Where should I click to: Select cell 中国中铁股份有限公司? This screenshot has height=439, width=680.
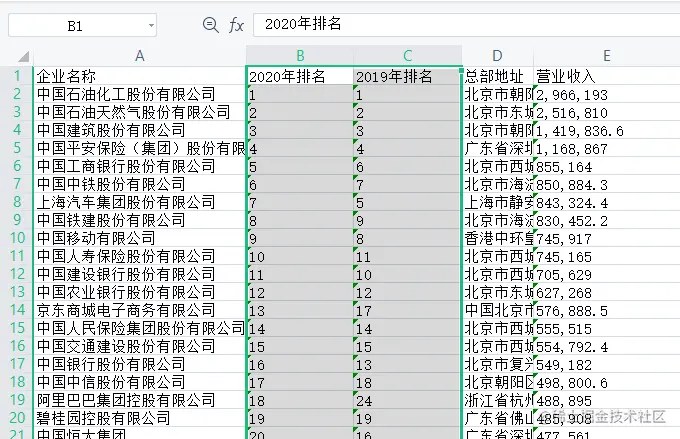(x=140, y=184)
